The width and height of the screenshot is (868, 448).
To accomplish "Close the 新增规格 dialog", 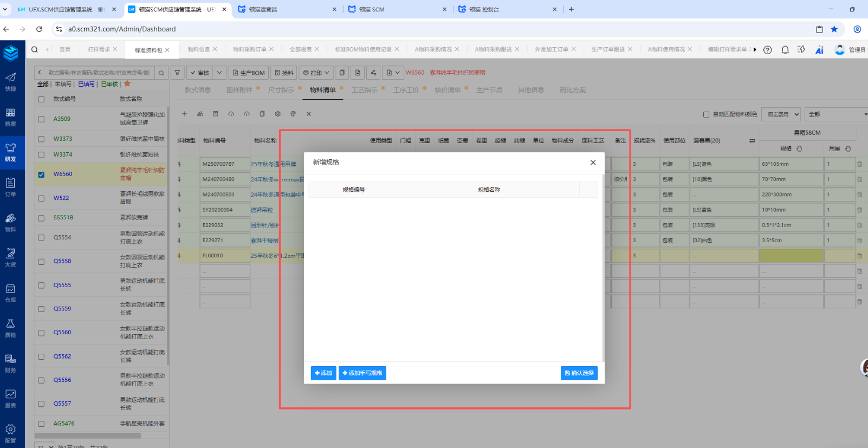I will tap(593, 163).
